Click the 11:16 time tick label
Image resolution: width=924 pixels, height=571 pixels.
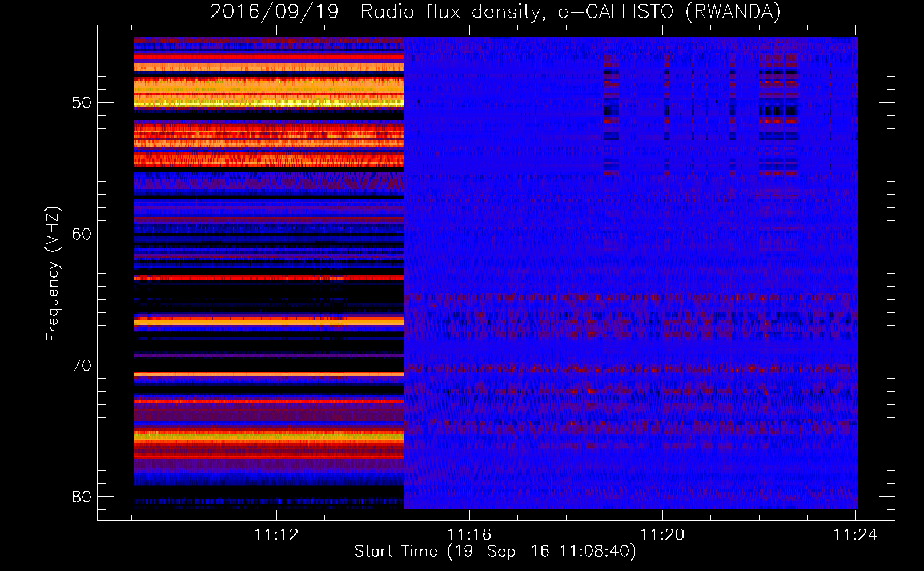469,535
